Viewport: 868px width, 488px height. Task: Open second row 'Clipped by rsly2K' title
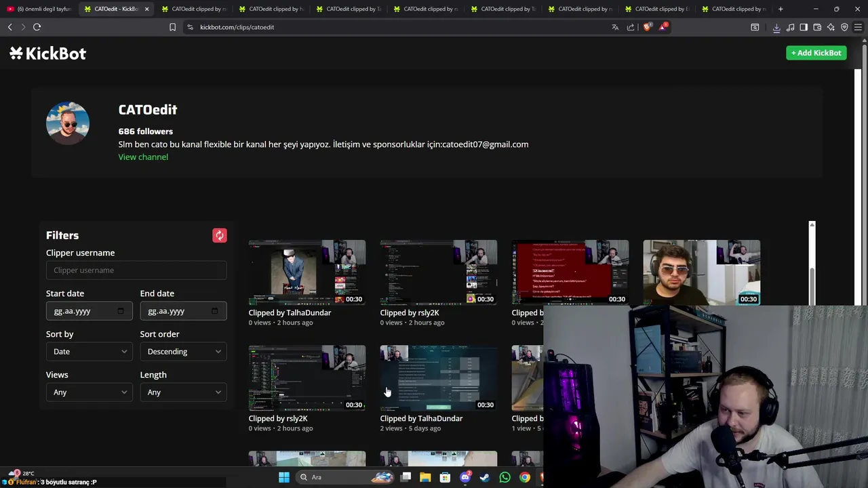[x=278, y=418]
